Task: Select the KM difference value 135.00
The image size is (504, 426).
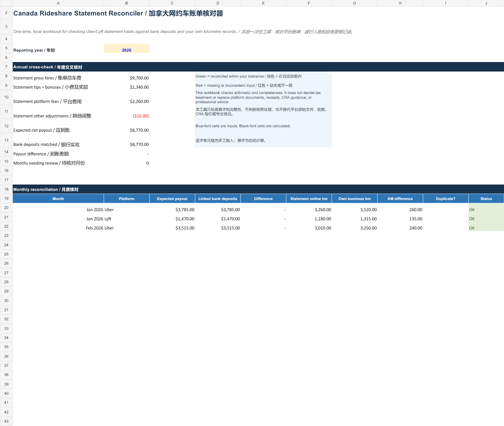Action: pyautogui.click(x=416, y=219)
